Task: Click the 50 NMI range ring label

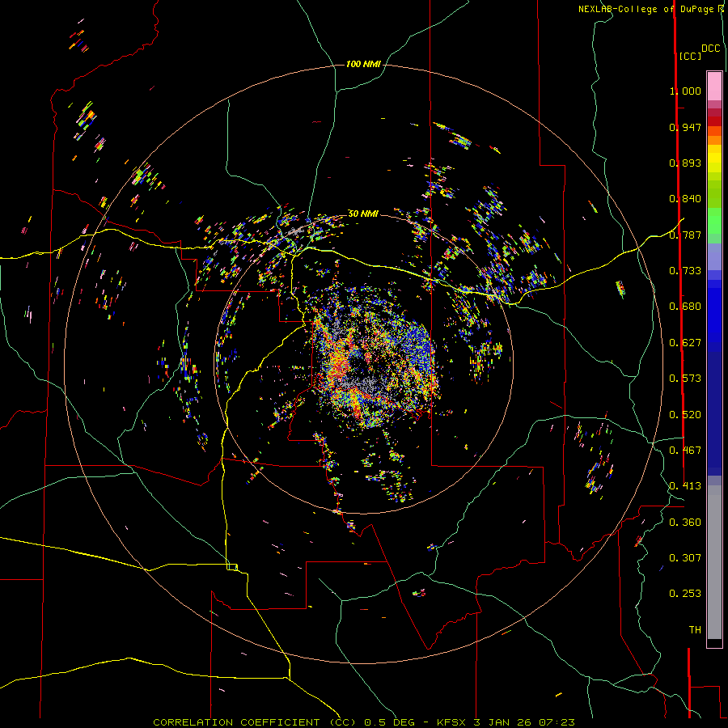Action: pyautogui.click(x=363, y=214)
